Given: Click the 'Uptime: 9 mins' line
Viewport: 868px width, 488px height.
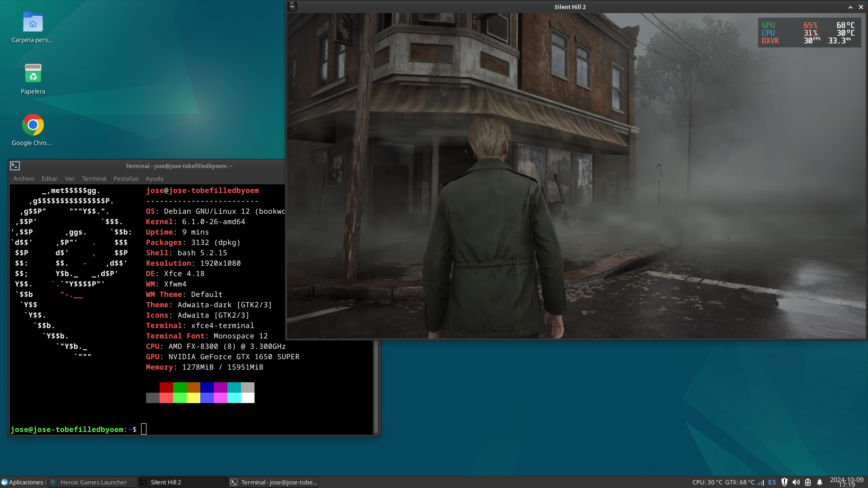Looking at the screenshot, I should (177, 232).
